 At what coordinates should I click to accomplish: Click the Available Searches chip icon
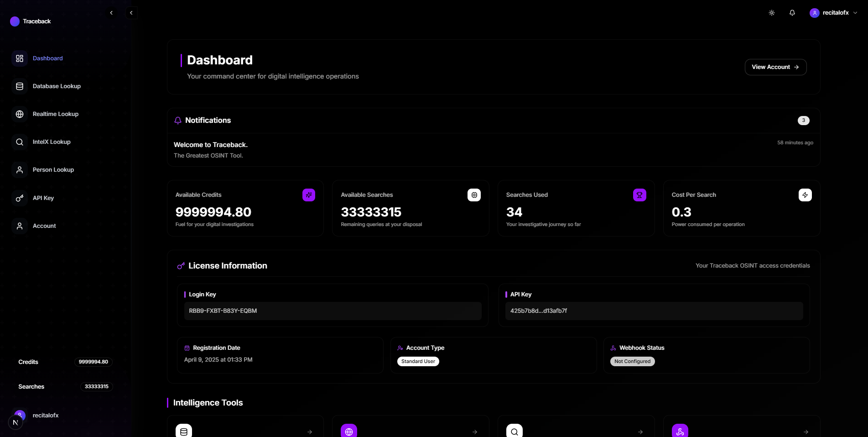click(x=474, y=195)
